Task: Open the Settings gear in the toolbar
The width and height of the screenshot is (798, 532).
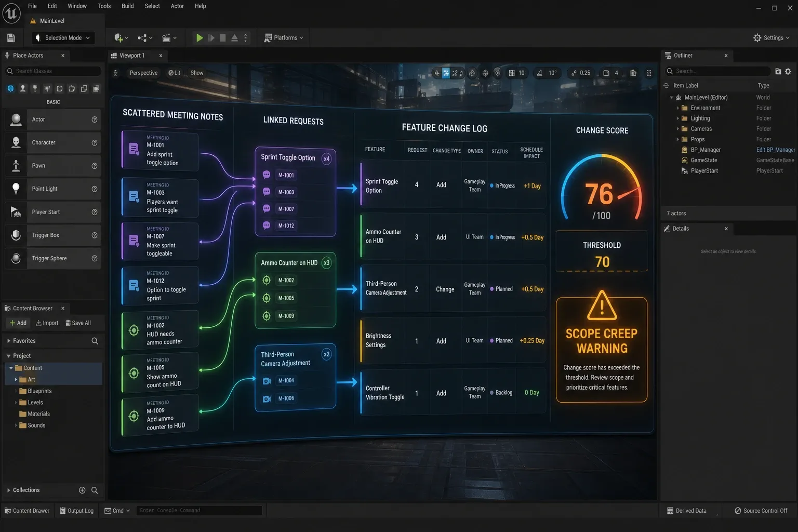Action: [771, 38]
